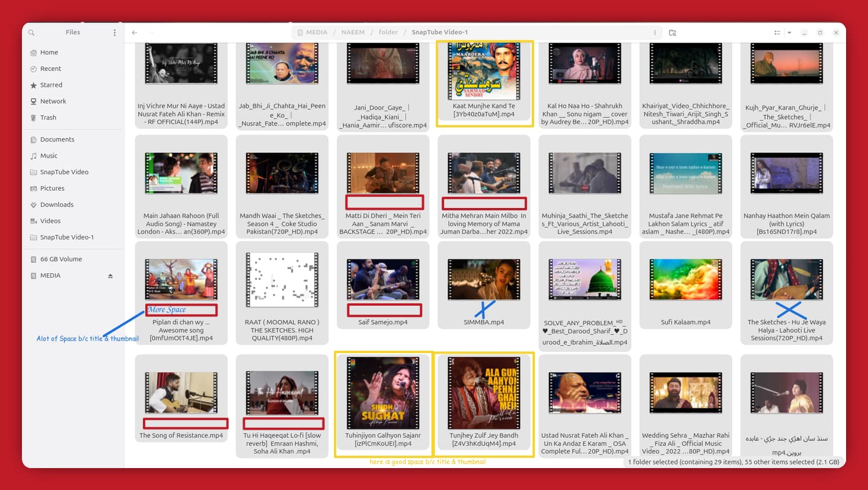This screenshot has width=868, height=490.
Task: Select Muhinja_Saathi_The_Sketches thumbnail
Action: (x=585, y=173)
